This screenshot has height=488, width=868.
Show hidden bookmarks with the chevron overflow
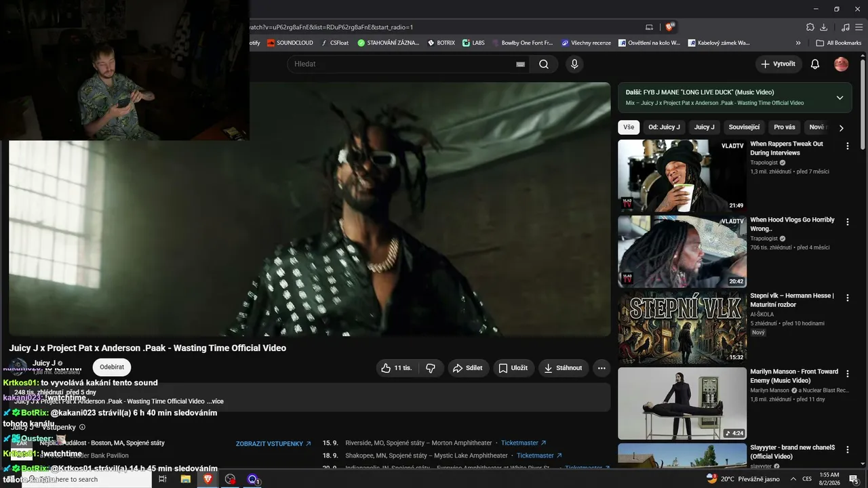coord(798,43)
